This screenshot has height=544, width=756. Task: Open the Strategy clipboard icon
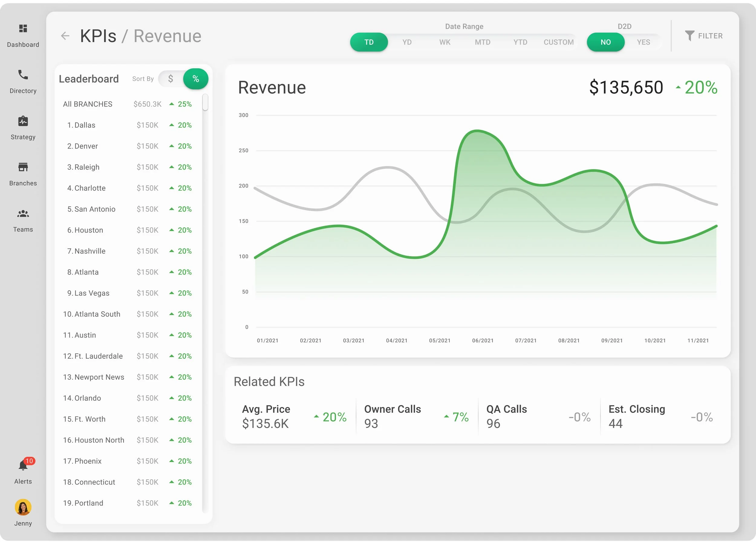pos(23,121)
